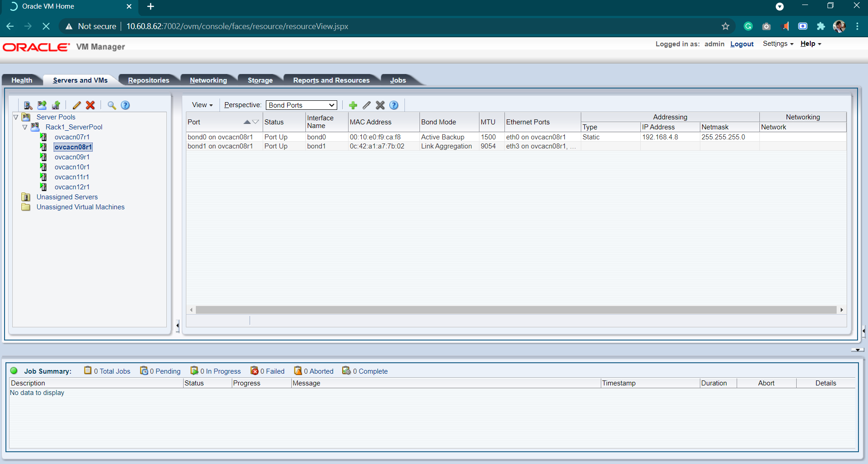Collapse the left navigation panel splitter arrow
Image resolution: width=868 pixels, height=464 pixels.
(177, 325)
